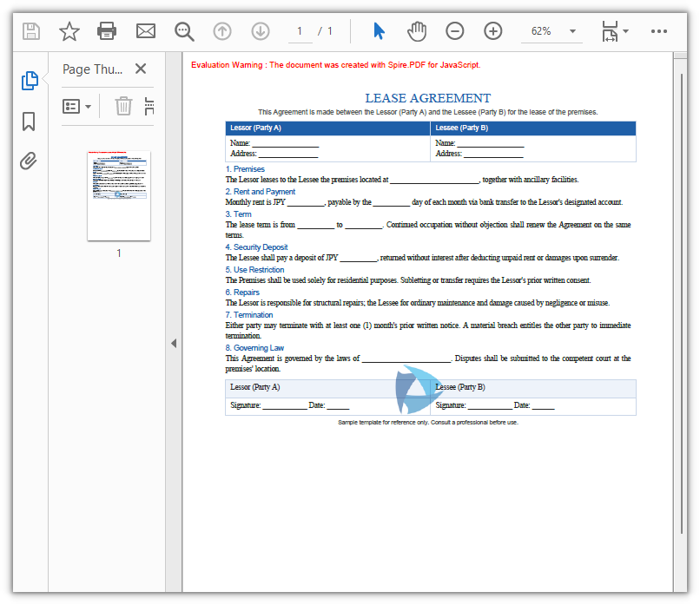
Task: Click the vertical document scrollbar
Action: 681,304
